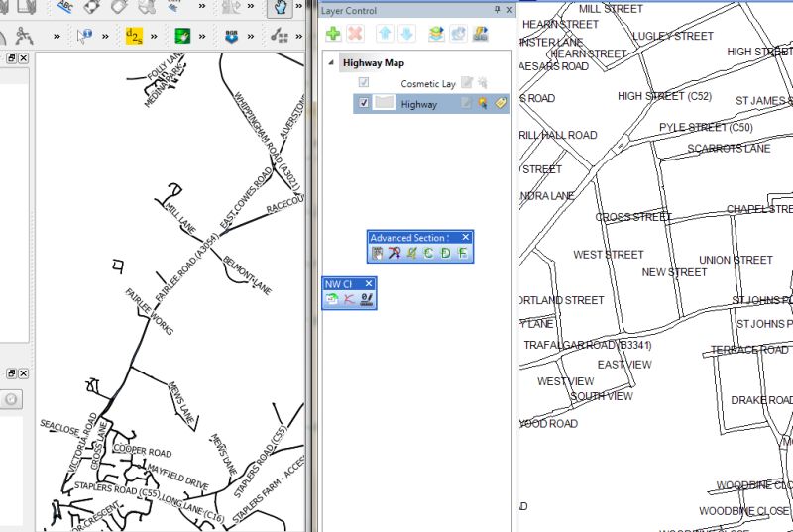The image size is (793, 532).
Task: Click the float button on the lower left panel
Action: click(x=11, y=373)
